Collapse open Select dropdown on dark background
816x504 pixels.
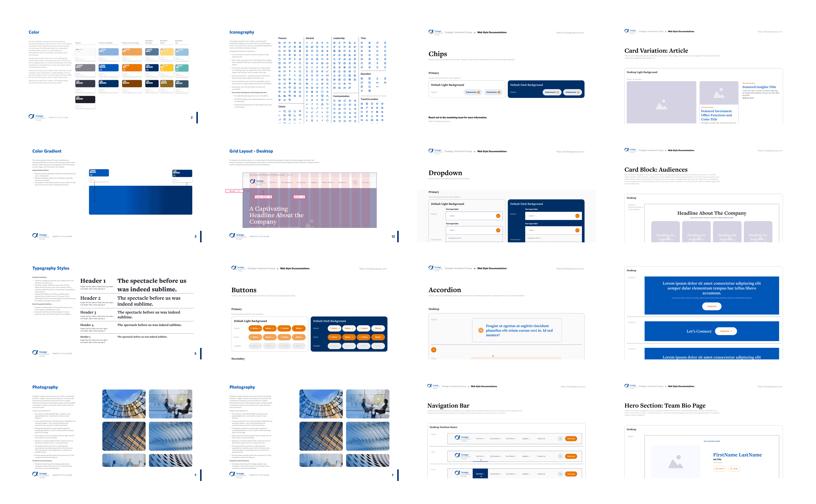577,230
